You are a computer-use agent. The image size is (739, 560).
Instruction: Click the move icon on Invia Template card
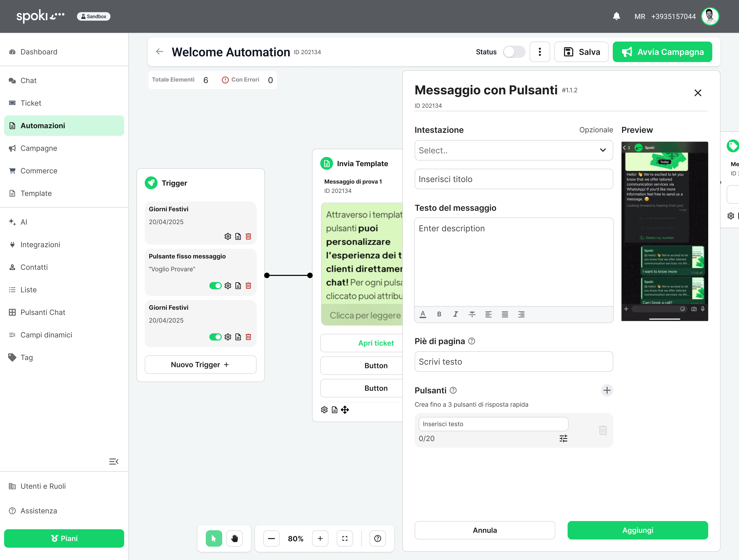tap(345, 410)
